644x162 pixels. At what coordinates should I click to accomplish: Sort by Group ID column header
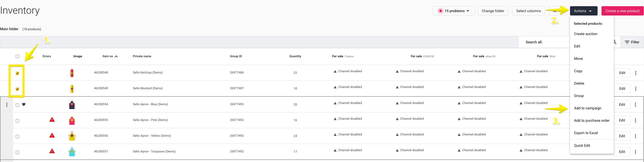coord(236,56)
